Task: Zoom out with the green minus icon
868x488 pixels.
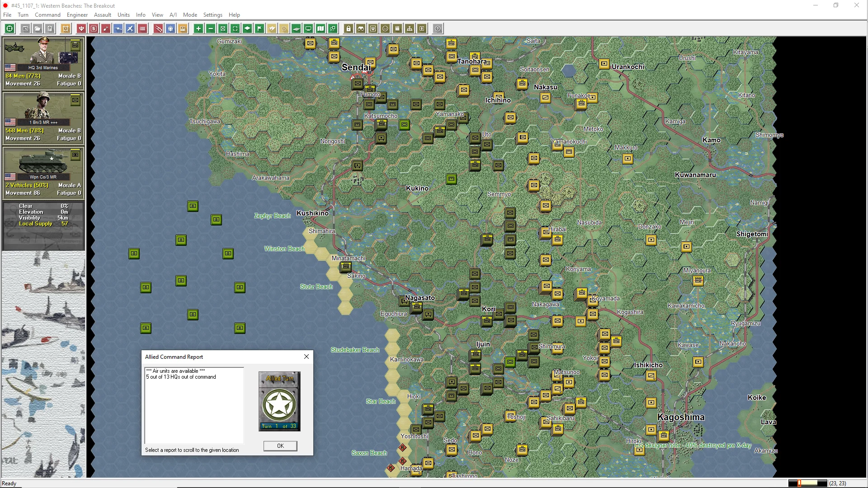Action: click(211, 28)
